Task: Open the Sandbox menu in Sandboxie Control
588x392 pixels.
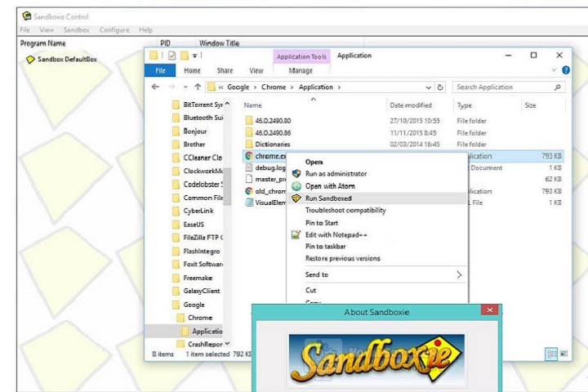Action: pyautogui.click(x=77, y=30)
